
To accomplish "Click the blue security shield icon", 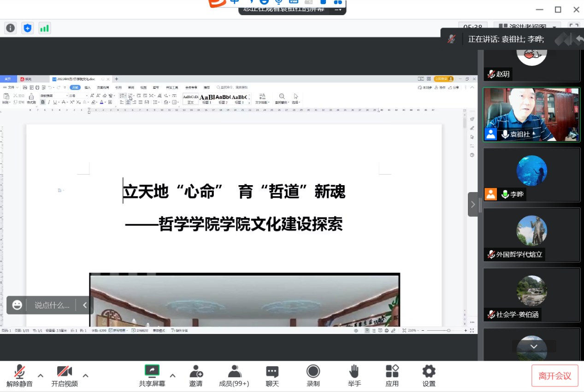I will click(27, 28).
